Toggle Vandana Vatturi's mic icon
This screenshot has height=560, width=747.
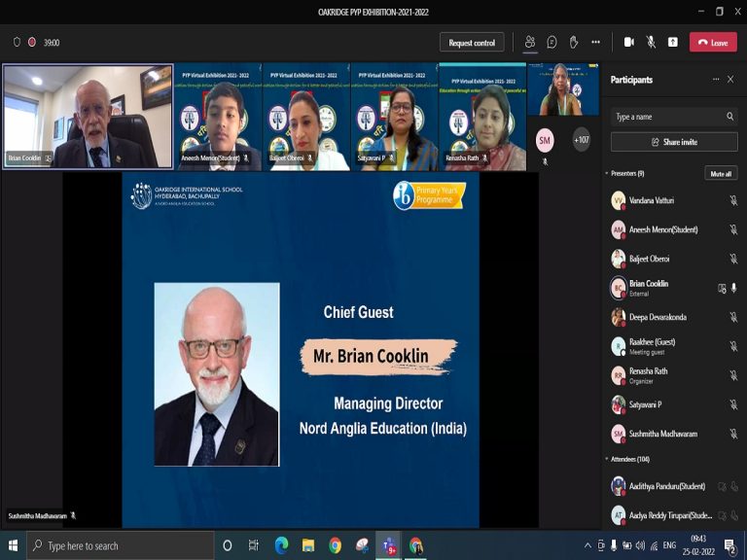coord(733,200)
